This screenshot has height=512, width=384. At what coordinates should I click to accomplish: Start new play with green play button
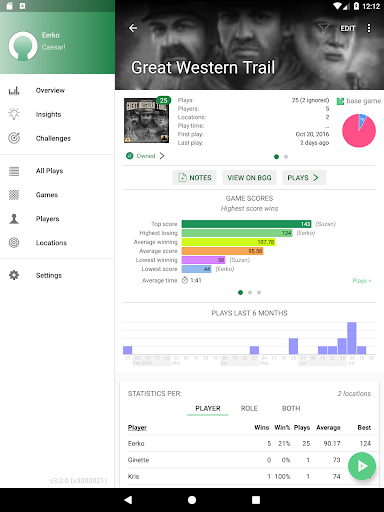[x=362, y=466]
